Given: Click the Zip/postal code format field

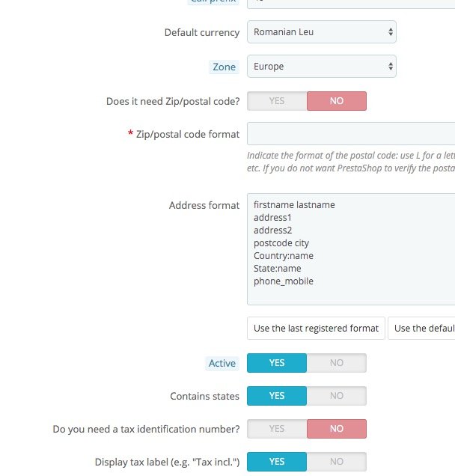Looking at the screenshot, I should pos(350,135).
